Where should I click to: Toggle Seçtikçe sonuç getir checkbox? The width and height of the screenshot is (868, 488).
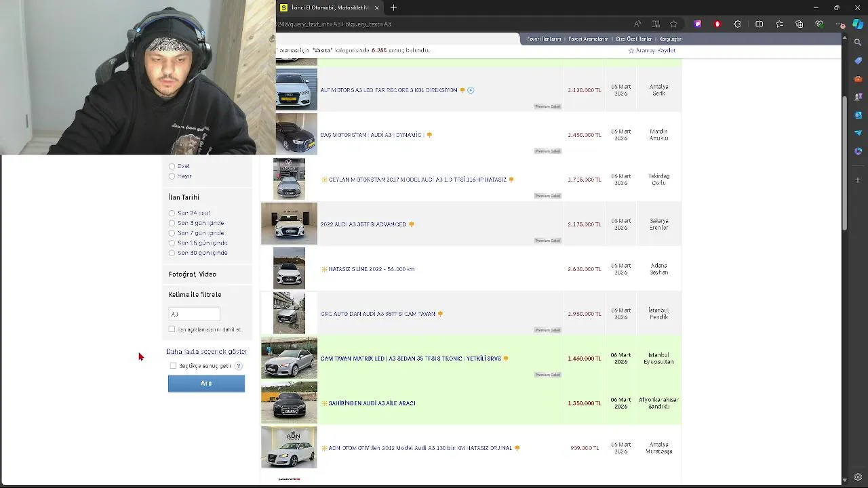pyautogui.click(x=173, y=366)
